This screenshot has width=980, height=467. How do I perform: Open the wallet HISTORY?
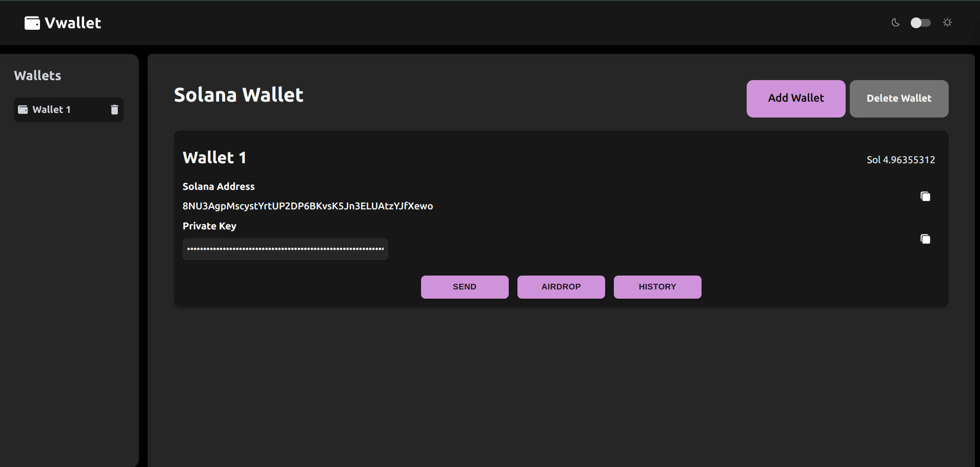click(x=657, y=287)
